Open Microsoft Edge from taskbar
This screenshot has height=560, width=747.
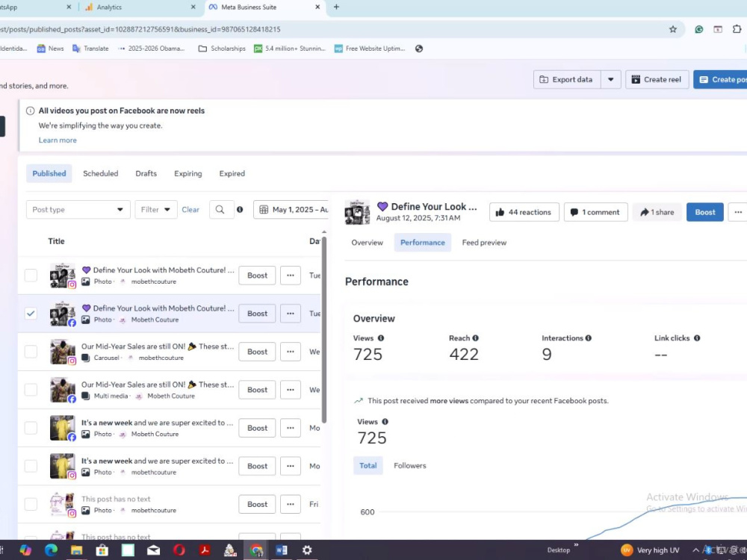tap(51, 550)
